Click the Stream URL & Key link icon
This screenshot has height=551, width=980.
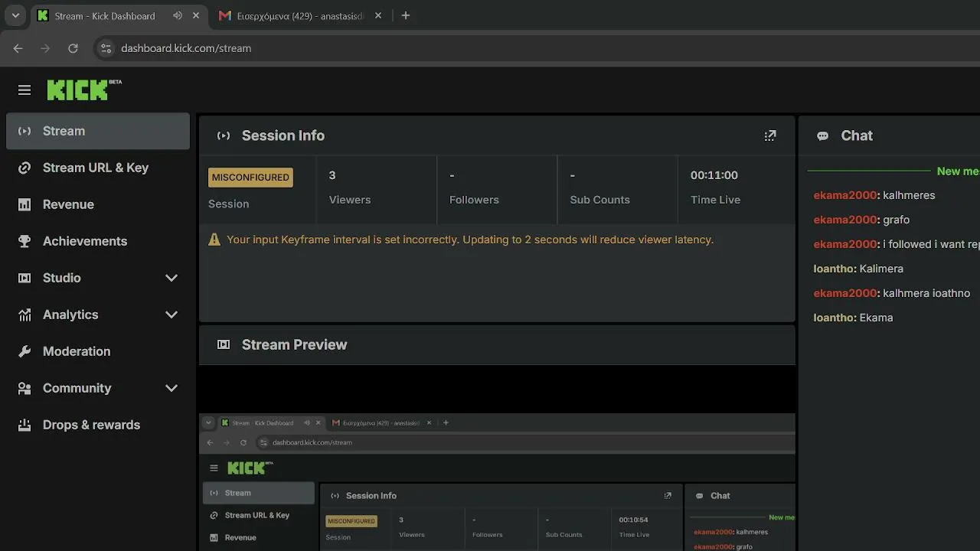point(24,168)
